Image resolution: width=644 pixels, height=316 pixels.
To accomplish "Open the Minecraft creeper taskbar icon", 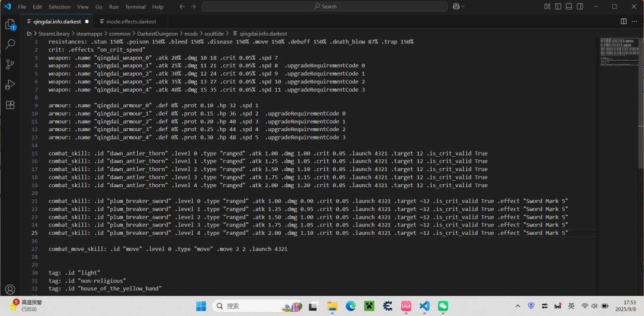I will 369,306.
